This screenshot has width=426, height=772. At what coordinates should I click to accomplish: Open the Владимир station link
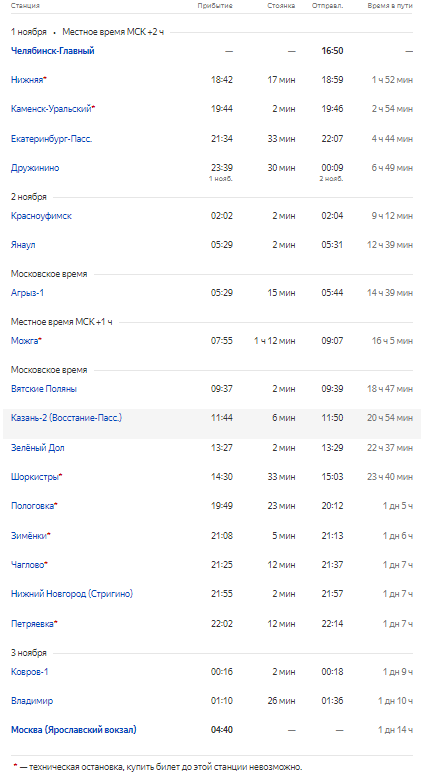coord(32,701)
